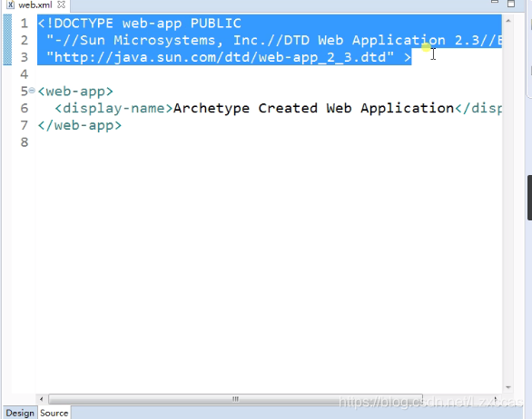This screenshot has width=532, height=419.
Task: Click the java.sun.com dtd URL line
Action: point(229,57)
